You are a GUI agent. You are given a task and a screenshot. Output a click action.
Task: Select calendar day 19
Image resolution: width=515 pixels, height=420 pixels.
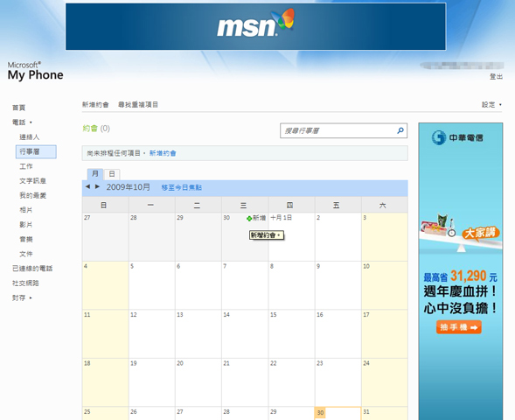coord(152,382)
